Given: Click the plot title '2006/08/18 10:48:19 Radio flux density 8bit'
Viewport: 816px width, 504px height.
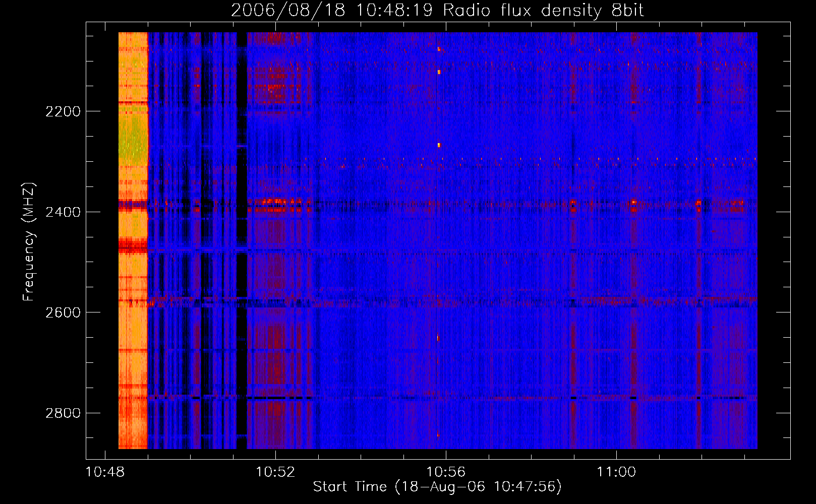Looking at the screenshot, I should pyautogui.click(x=437, y=11).
